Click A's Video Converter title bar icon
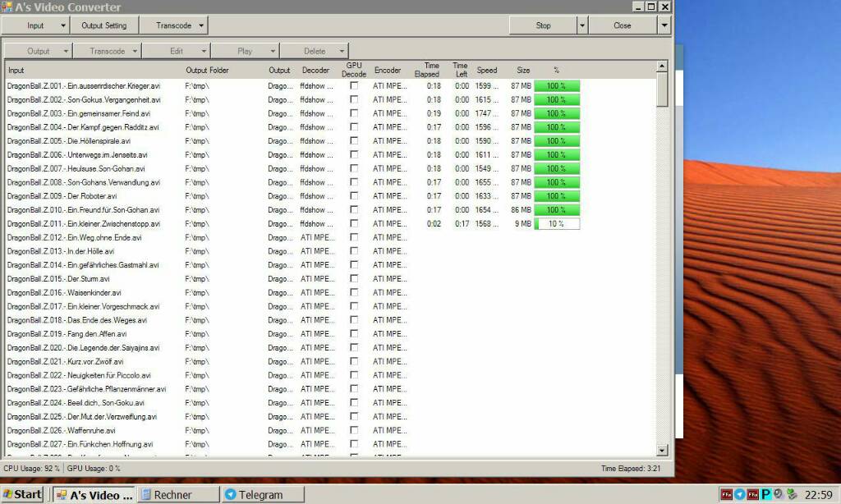Image resolution: width=841 pixels, height=504 pixels. (7, 7)
